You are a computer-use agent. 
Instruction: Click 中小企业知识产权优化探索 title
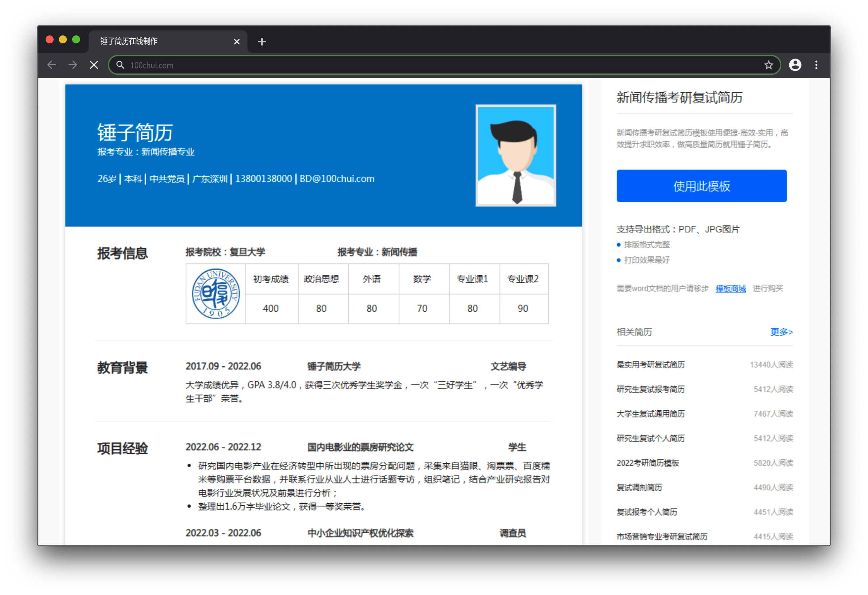click(361, 533)
